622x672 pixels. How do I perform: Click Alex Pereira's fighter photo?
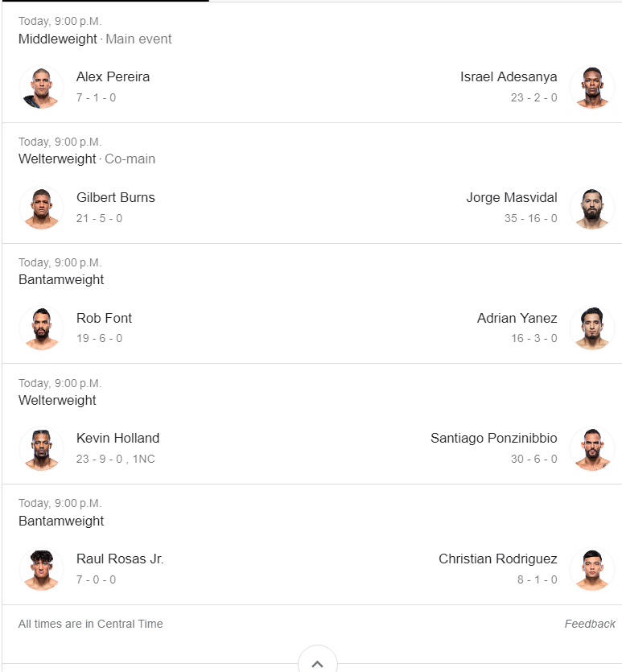point(41,87)
